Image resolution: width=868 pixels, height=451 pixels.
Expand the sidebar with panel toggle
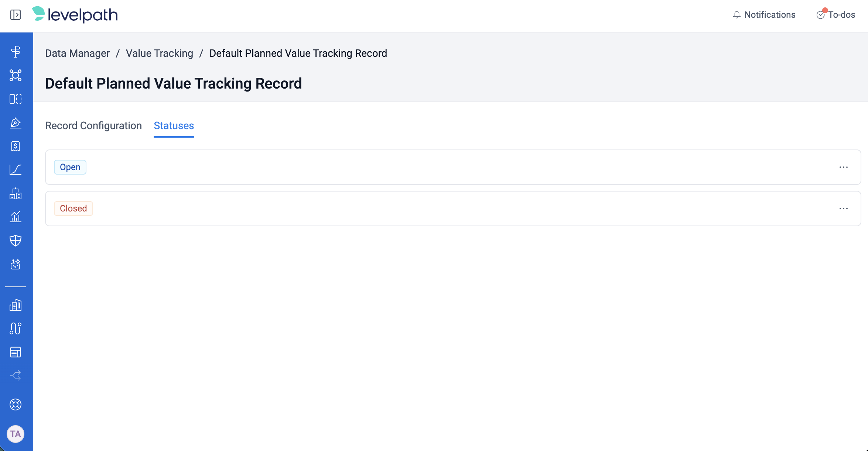pos(16,15)
